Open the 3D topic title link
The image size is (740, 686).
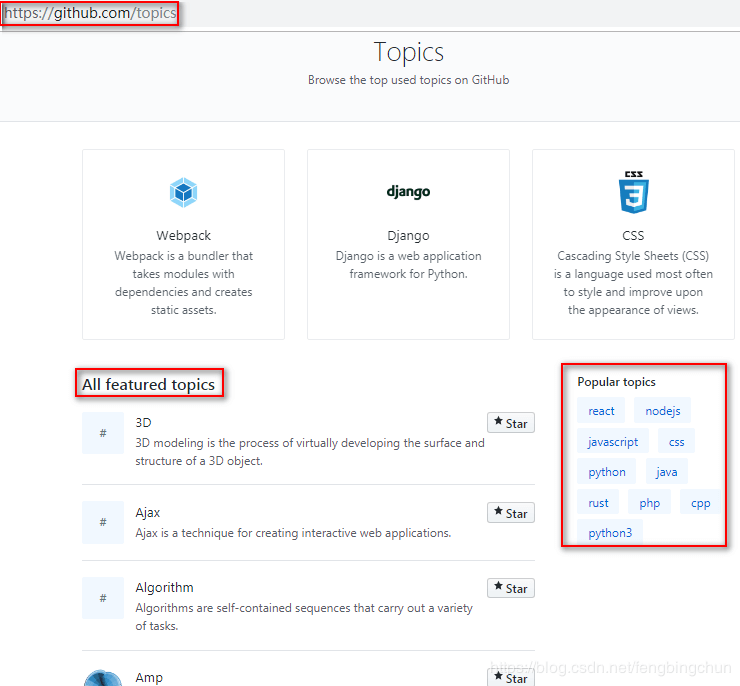(143, 422)
